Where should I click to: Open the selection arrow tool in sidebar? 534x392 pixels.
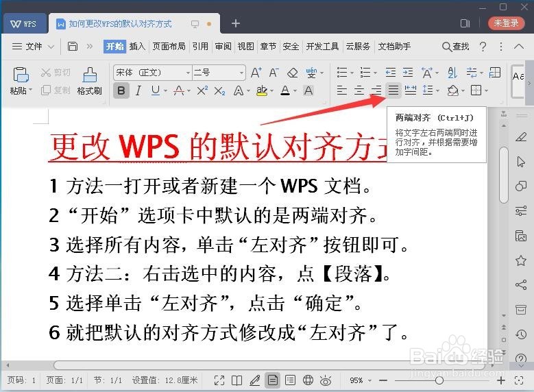(x=521, y=162)
